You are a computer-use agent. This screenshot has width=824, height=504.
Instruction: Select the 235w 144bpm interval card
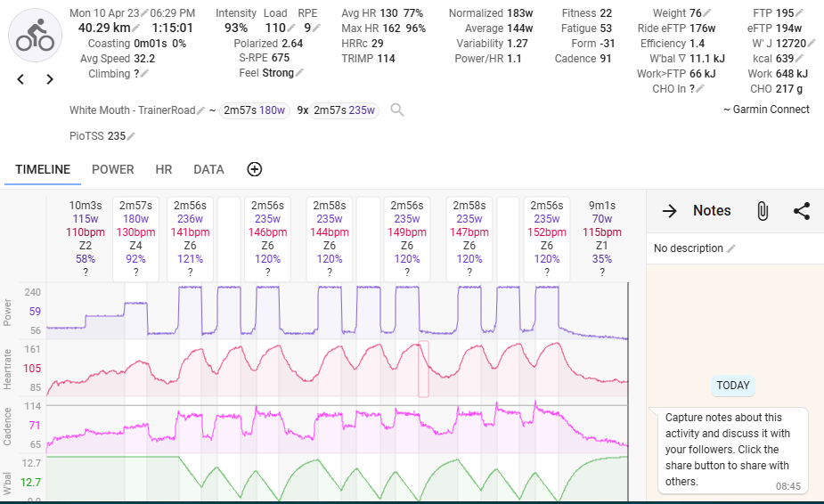pos(330,239)
